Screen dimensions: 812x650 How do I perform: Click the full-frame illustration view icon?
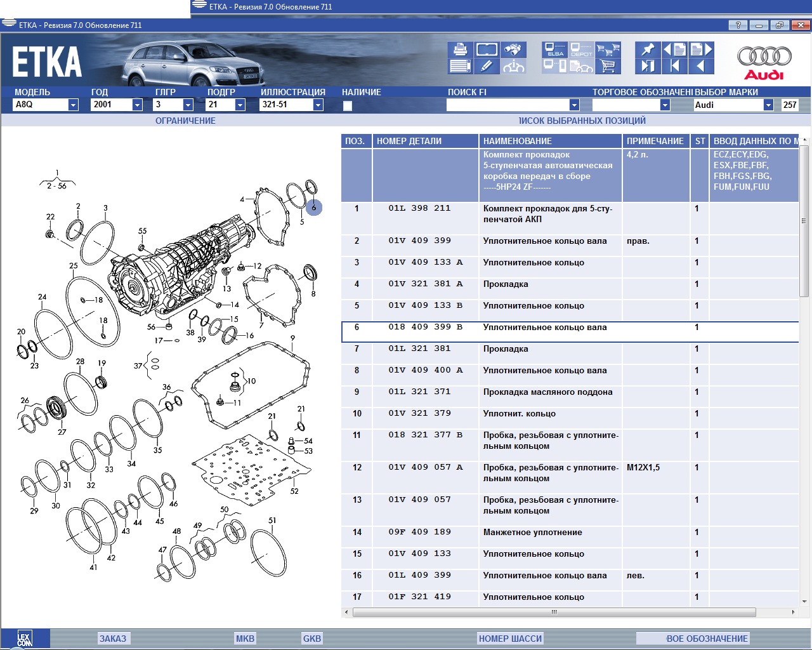(x=487, y=50)
